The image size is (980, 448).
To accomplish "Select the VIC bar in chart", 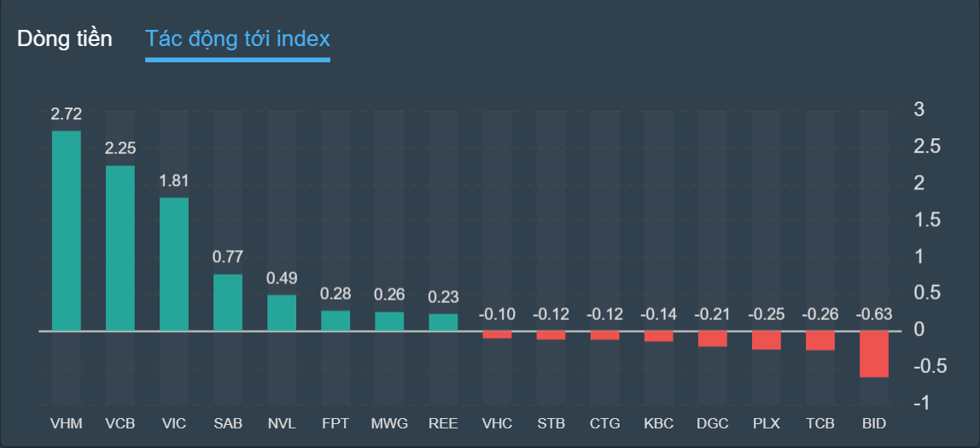I will pyautogui.click(x=174, y=264).
